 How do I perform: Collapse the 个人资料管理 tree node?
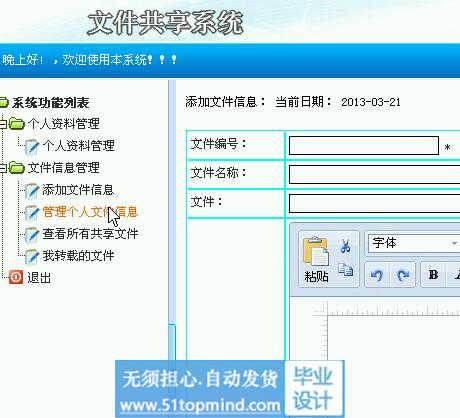pyautogui.click(x=3, y=124)
